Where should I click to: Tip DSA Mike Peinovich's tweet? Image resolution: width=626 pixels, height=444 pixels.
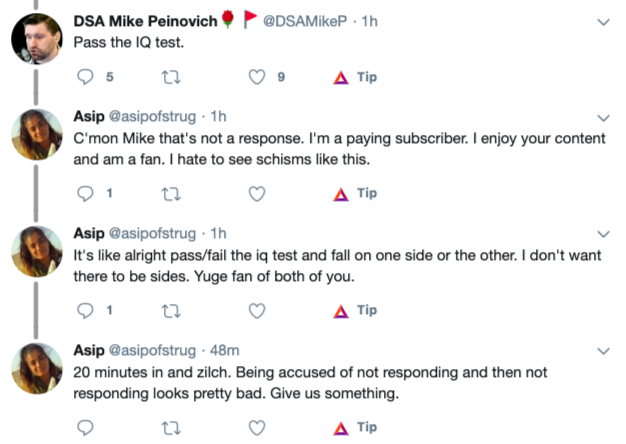pos(355,77)
